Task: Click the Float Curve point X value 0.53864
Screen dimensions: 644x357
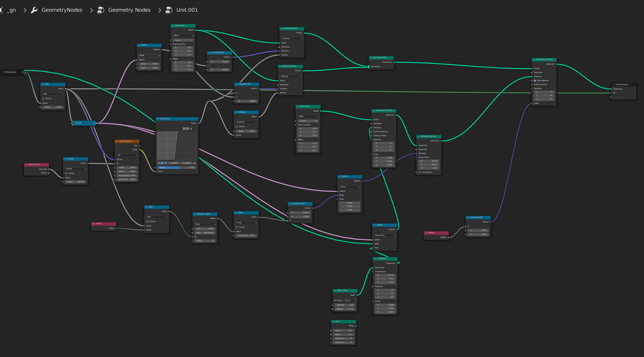Action: pos(174,163)
